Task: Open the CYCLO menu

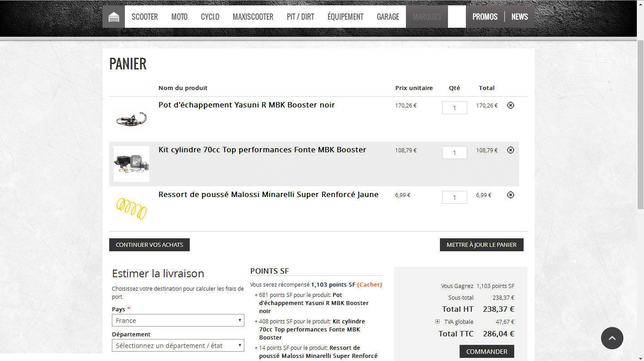Action: tap(210, 17)
